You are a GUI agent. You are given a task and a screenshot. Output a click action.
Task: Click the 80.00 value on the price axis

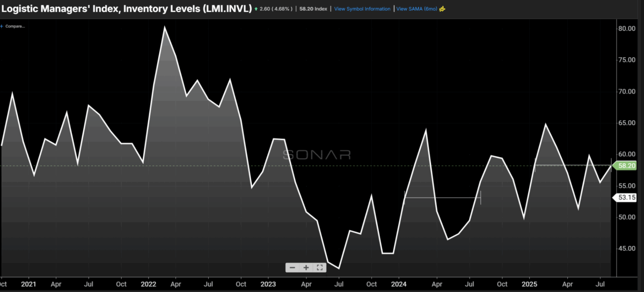tap(626, 28)
